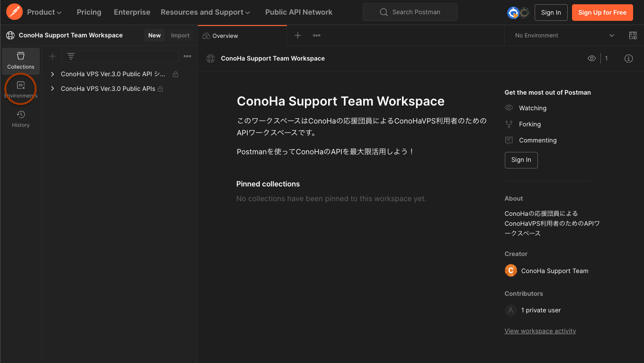Click Sign In button in top bar

pos(551,13)
